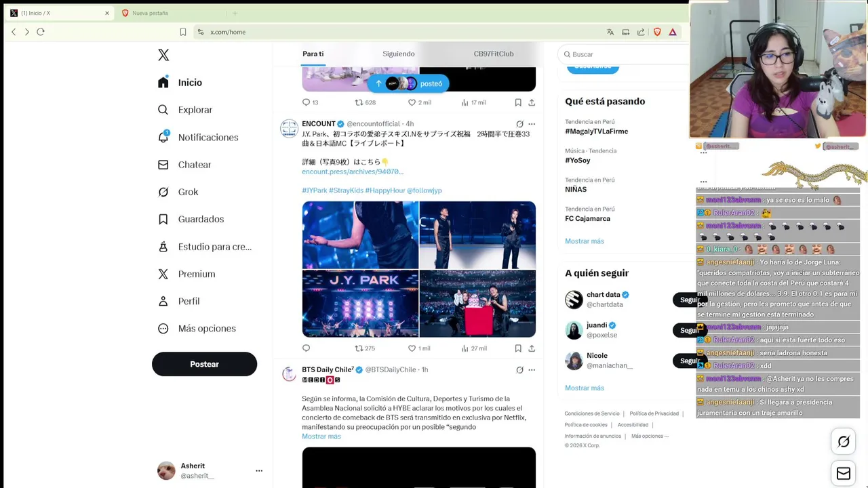The height and width of the screenshot is (488, 868).
Task: Click Grok icon on BTS Daily Chile post
Action: tap(519, 370)
